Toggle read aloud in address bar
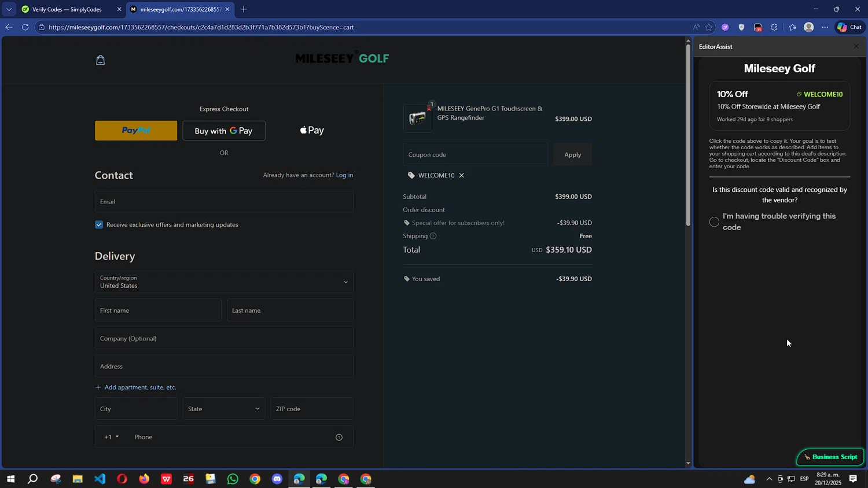Viewport: 868px width, 488px height. click(x=696, y=27)
